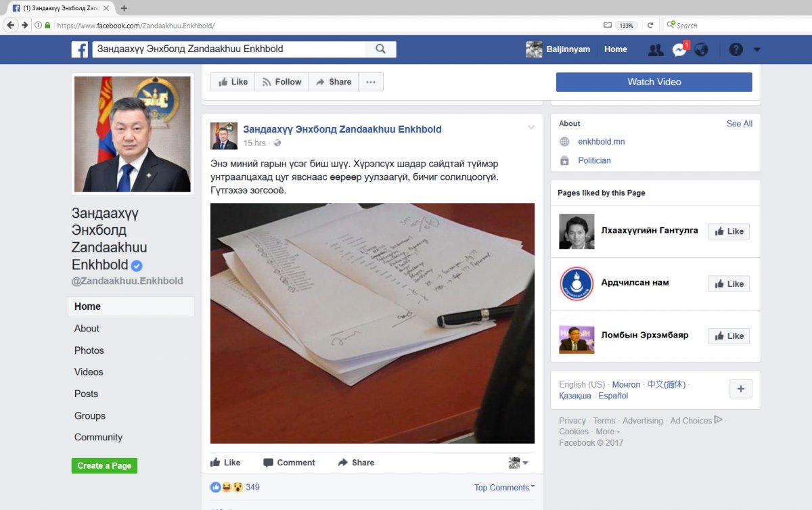Click the site identity info icon
The image size is (812, 510).
click(x=38, y=25)
